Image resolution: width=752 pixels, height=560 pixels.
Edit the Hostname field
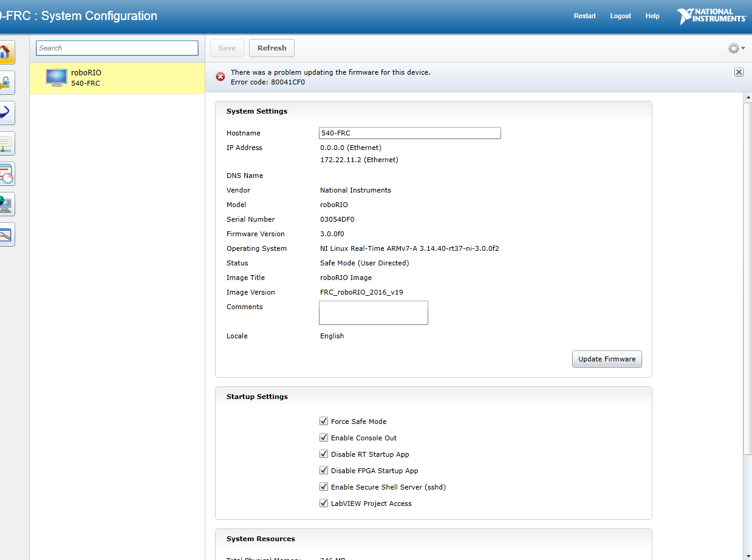pos(410,133)
